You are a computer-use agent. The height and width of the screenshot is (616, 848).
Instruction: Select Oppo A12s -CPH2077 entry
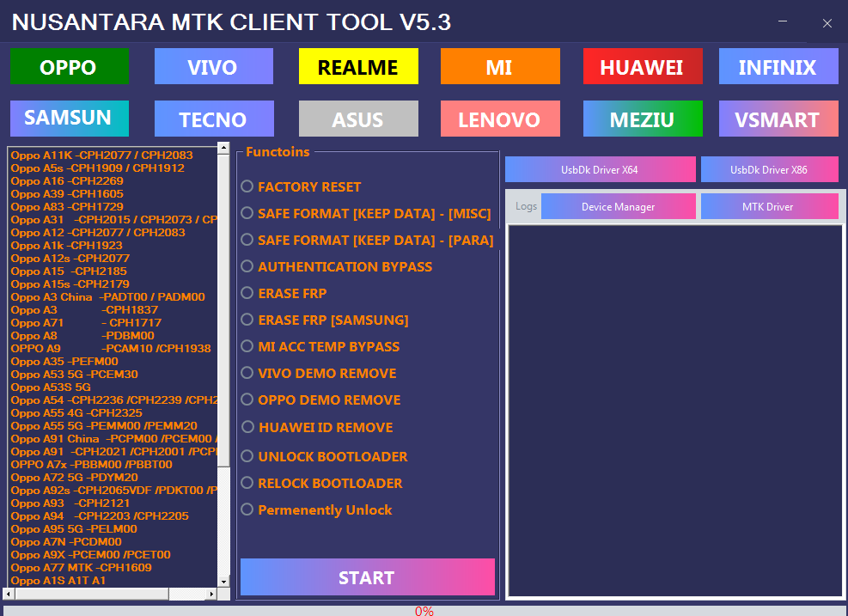[x=70, y=259]
